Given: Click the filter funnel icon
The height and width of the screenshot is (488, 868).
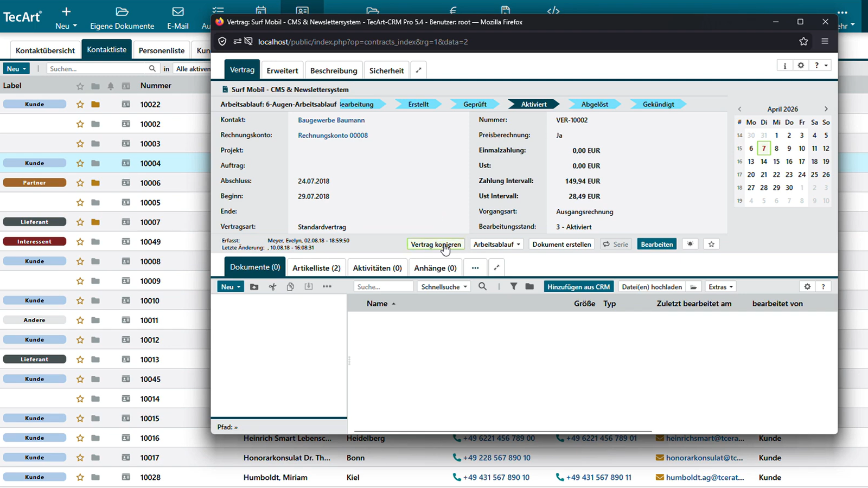Looking at the screenshot, I should click(x=513, y=287).
